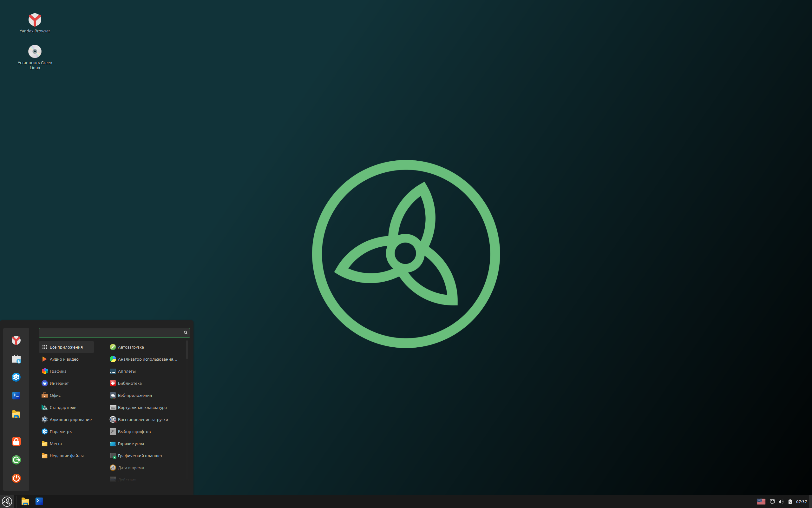Launch Анализатор использования disk app
The height and width of the screenshot is (508, 812).
[146, 359]
